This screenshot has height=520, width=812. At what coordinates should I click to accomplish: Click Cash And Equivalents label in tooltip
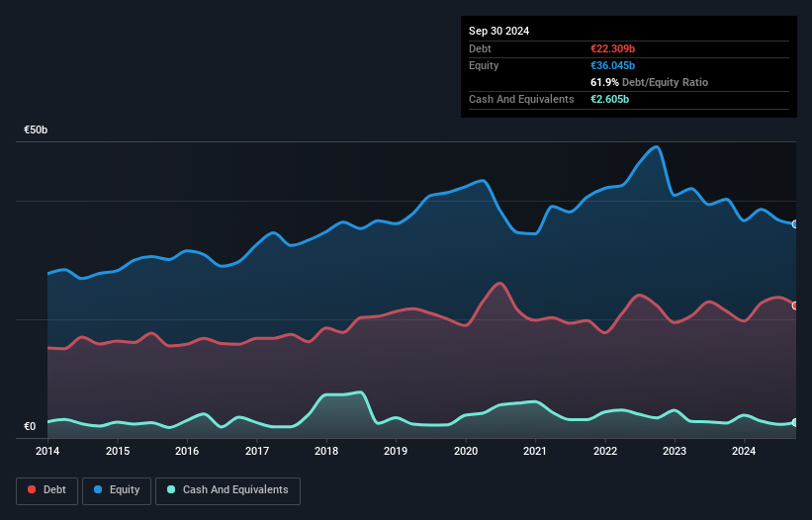[521, 99]
